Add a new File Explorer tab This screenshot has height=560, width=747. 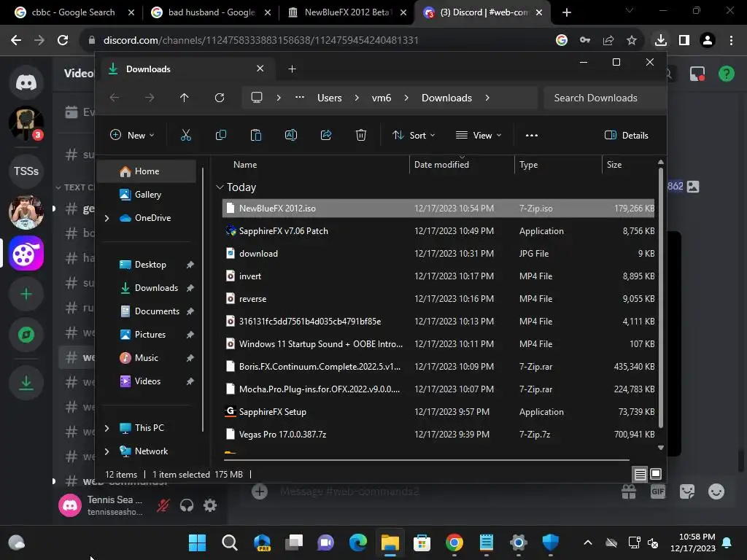292,69
